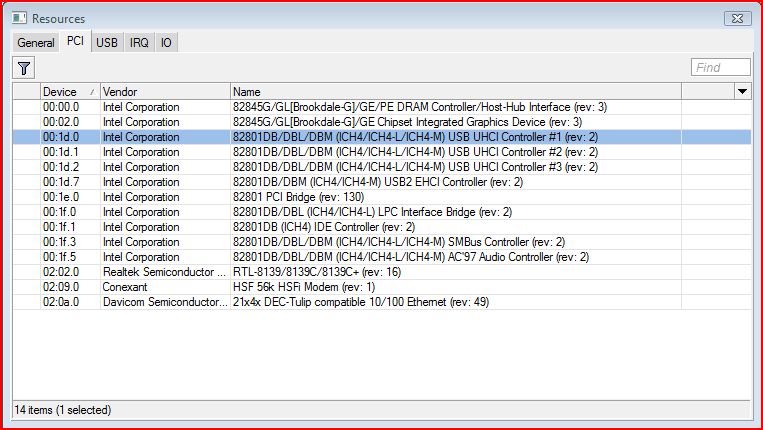Click the LPC Interface Bridge name
The width and height of the screenshot is (763, 430).
tap(372, 212)
